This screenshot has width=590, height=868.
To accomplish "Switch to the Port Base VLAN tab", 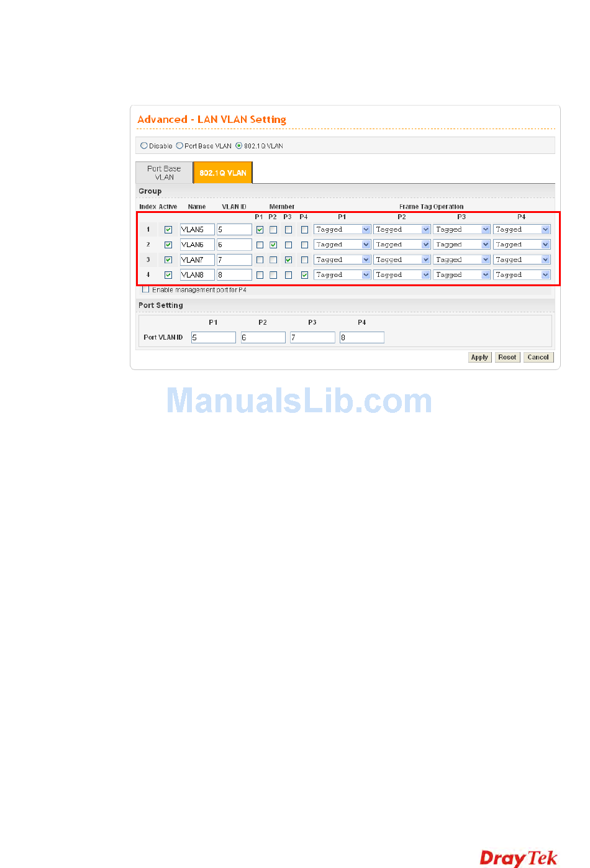I will (x=164, y=173).
